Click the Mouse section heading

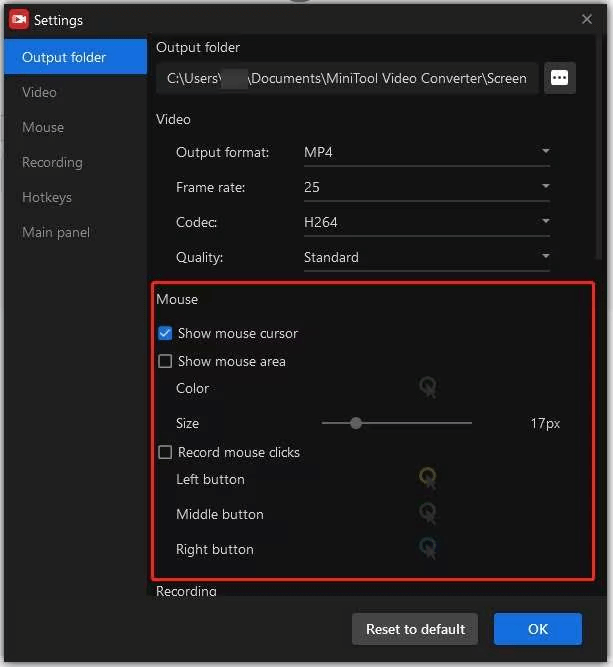177,299
